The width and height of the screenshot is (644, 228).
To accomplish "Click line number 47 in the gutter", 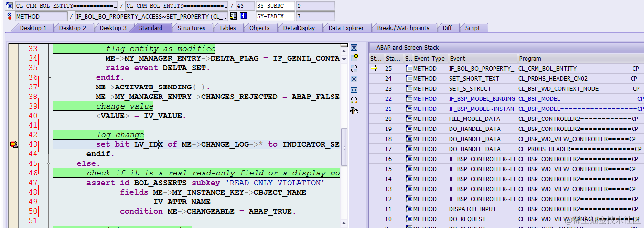I will [x=33, y=183].
